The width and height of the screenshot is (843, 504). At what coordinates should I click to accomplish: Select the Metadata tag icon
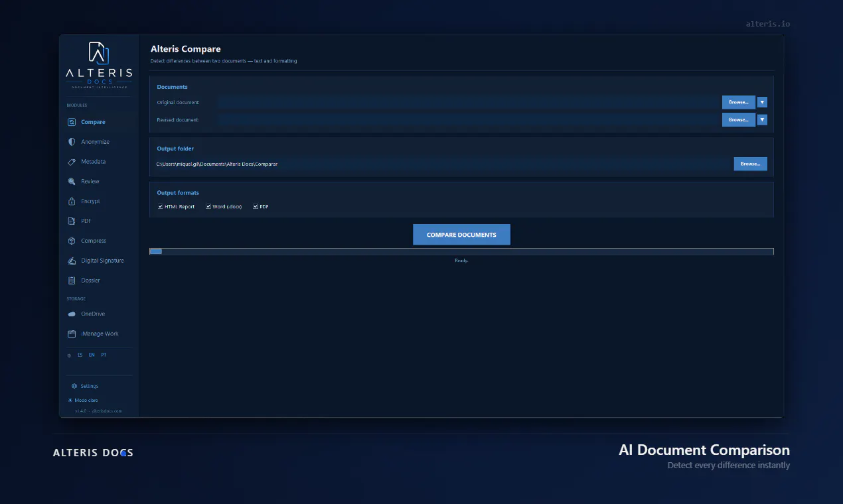pos(72,162)
